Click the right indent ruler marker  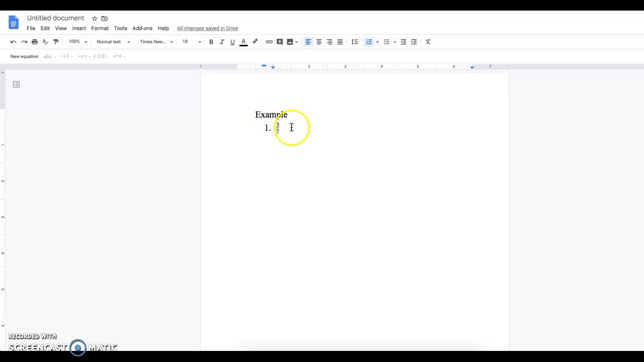[x=472, y=66]
